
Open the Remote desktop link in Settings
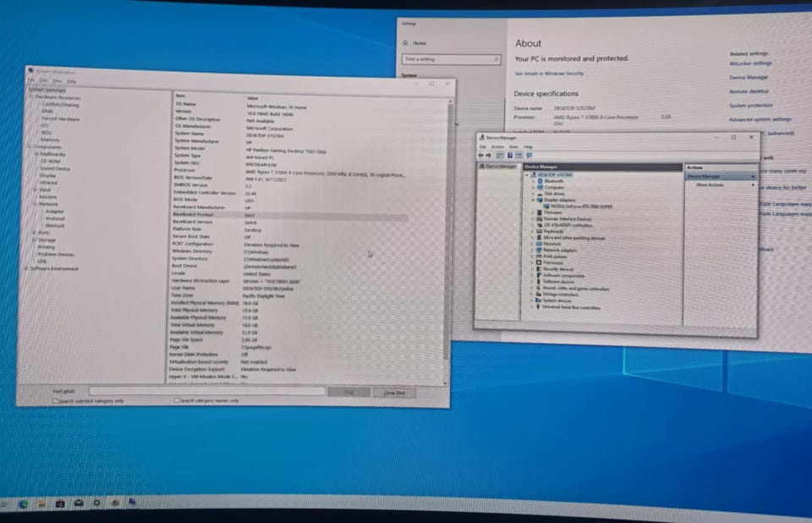pos(749,91)
